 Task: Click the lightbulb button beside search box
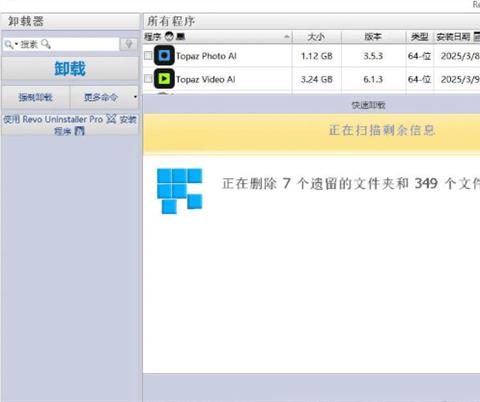tap(128, 44)
